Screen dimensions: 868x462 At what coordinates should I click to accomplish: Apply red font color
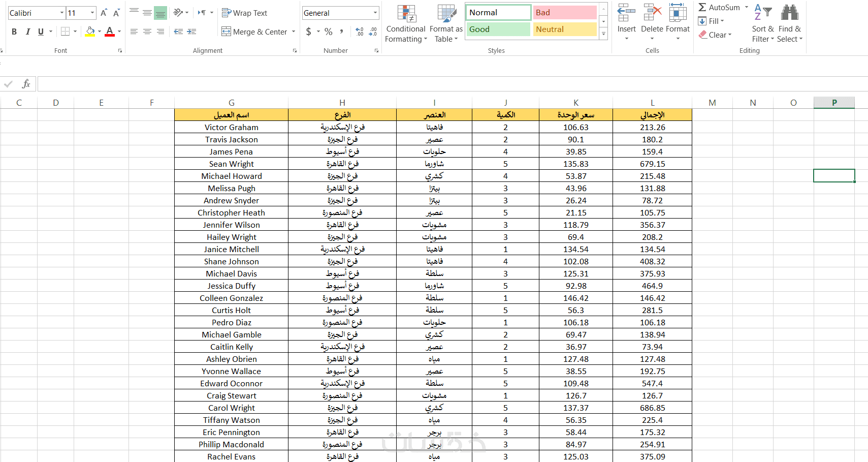click(110, 32)
